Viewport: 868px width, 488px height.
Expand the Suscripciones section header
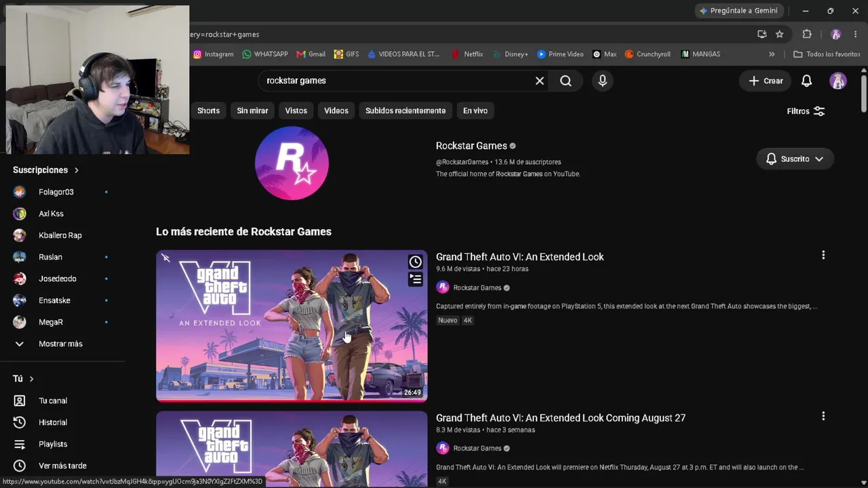point(46,170)
